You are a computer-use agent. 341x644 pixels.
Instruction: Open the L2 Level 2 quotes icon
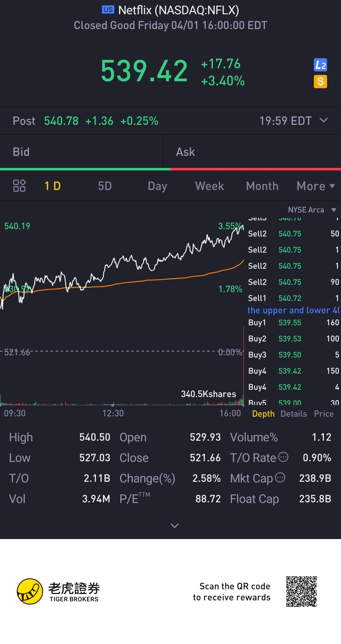click(x=320, y=65)
